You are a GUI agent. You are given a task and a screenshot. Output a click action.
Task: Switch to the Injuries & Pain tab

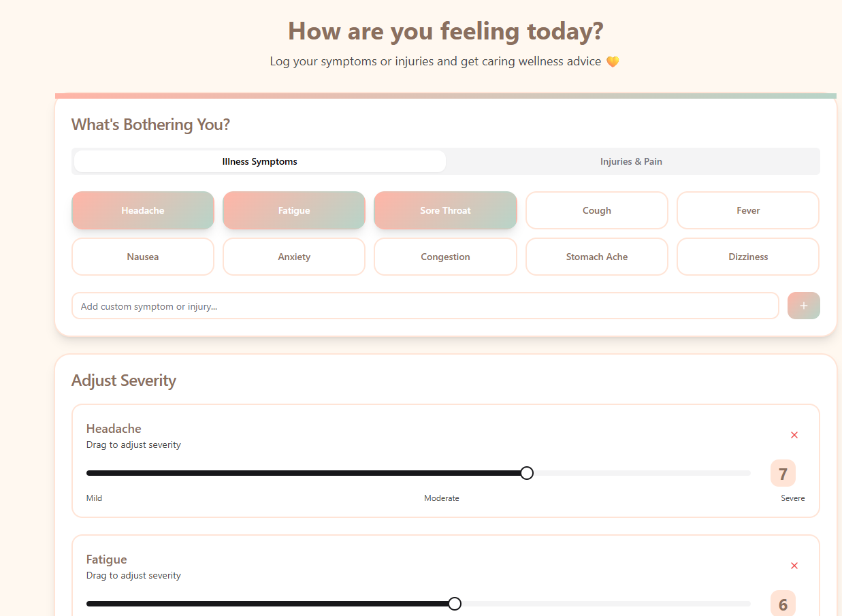pyautogui.click(x=631, y=161)
